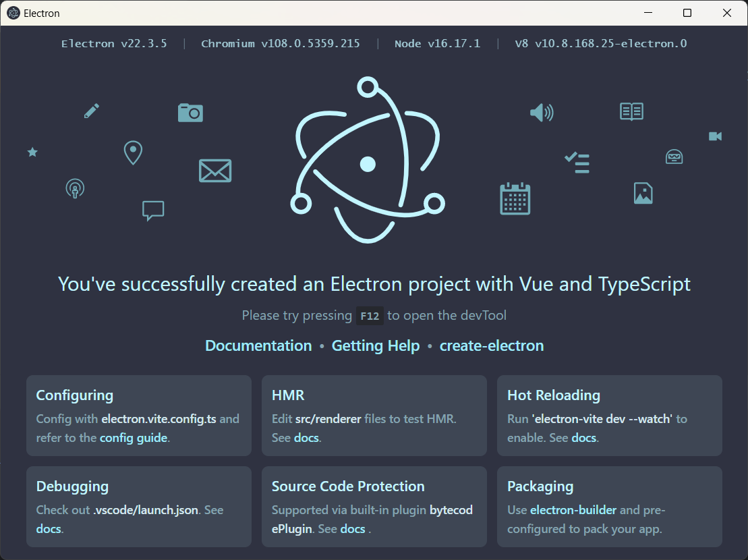Click the V8 v10.8.168.25-electron.0 version text
Image resolution: width=748 pixels, height=560 pixels.
(x=601, y=43)
